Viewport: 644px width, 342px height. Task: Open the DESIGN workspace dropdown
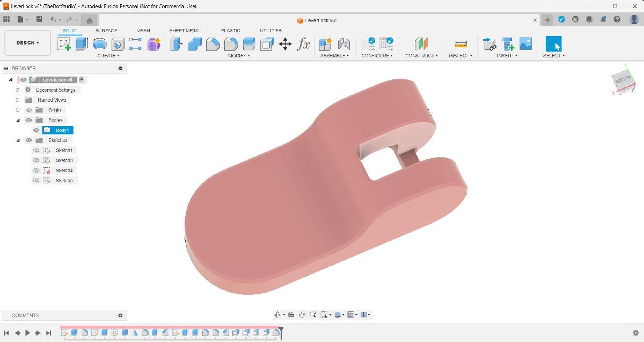tap(28, 43)
